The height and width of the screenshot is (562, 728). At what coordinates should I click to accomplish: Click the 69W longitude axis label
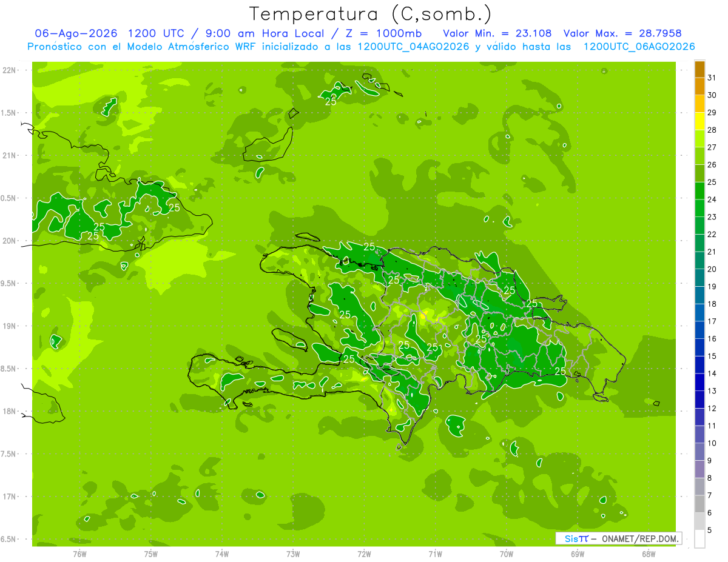tap(578, 554)
